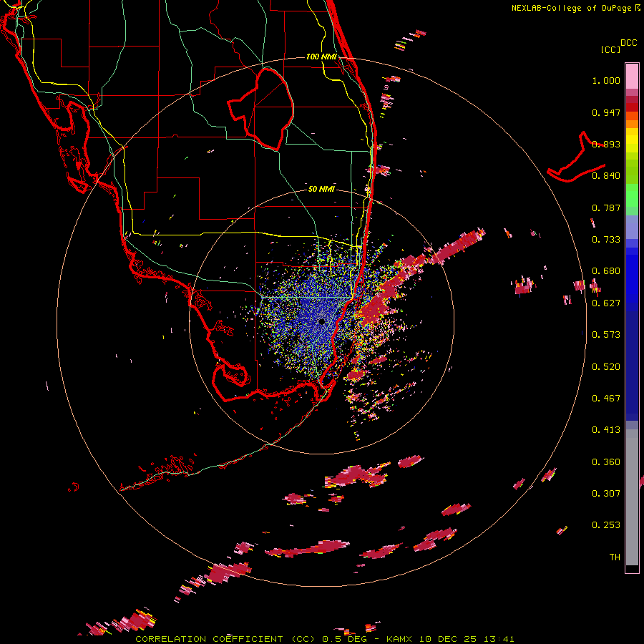This screenshot has width=644, height=644.
Task: Select the 0.467 scale value
Action: [x=606, y=399]
